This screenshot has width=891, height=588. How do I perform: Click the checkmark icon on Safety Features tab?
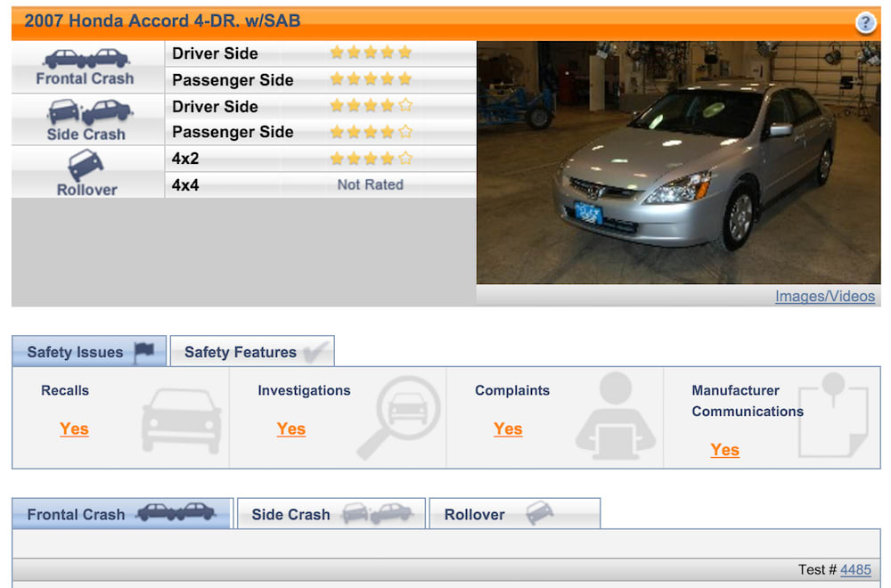click(x=315, y=352)
